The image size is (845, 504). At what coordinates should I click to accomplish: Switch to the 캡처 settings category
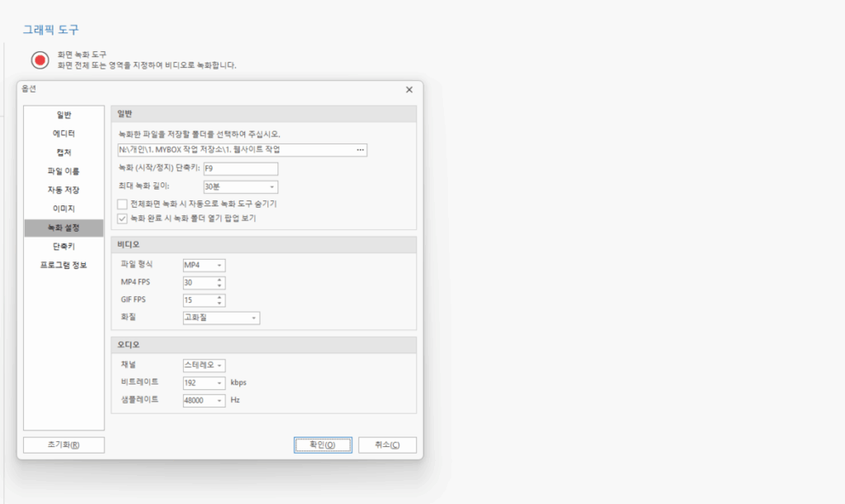tap(64, 152)
